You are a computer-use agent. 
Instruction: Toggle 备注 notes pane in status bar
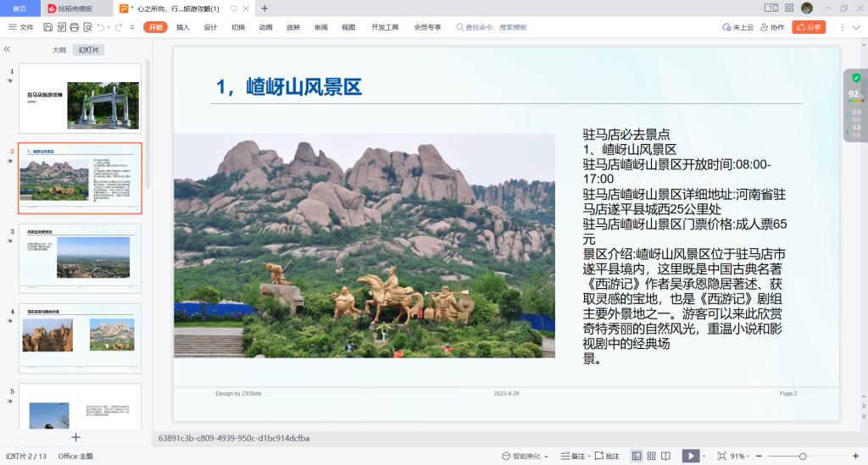[574, 456]
